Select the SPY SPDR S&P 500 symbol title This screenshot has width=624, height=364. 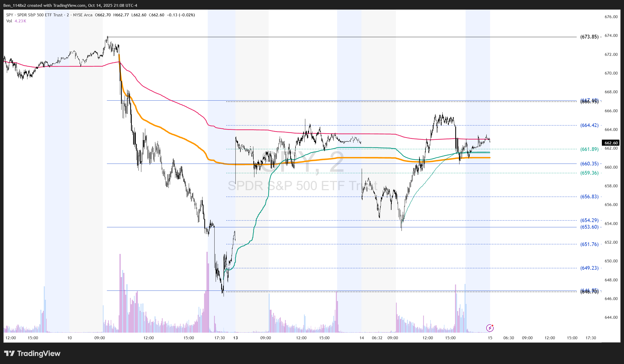pos(34,15)
